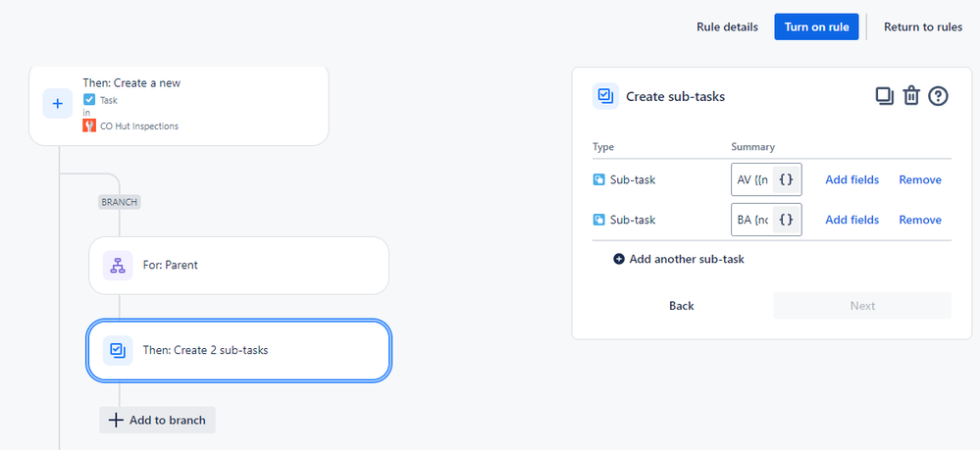Turn on rule

pos(816,26)
